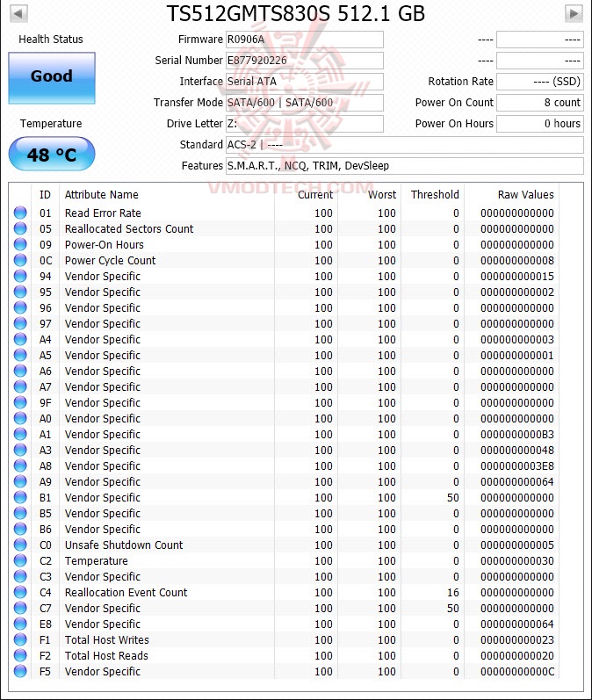Viewport: 592px width, 700px height.
Task: Click status orb for attribute E8
Action: [x=20, y=624]
